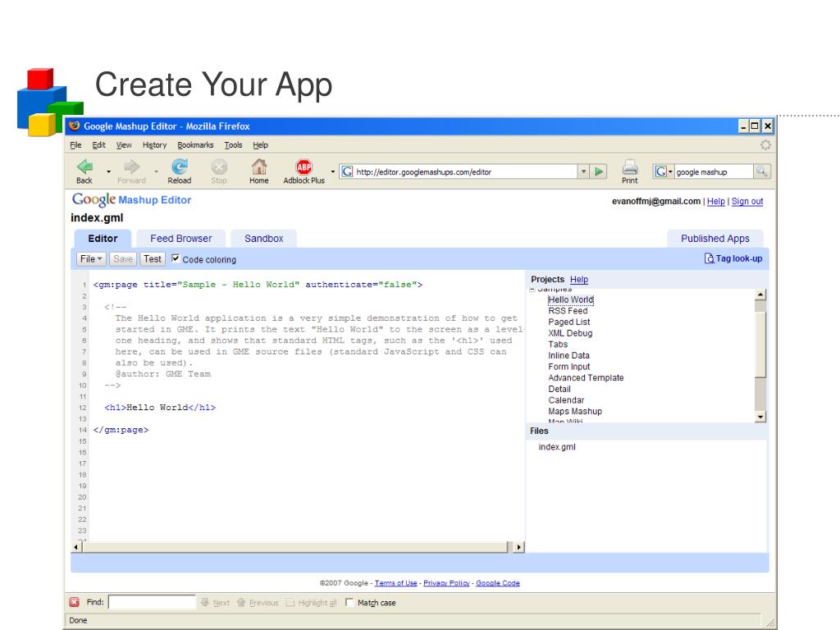
Task: Open the search engine selector dropdown
Action: (670, 171)
